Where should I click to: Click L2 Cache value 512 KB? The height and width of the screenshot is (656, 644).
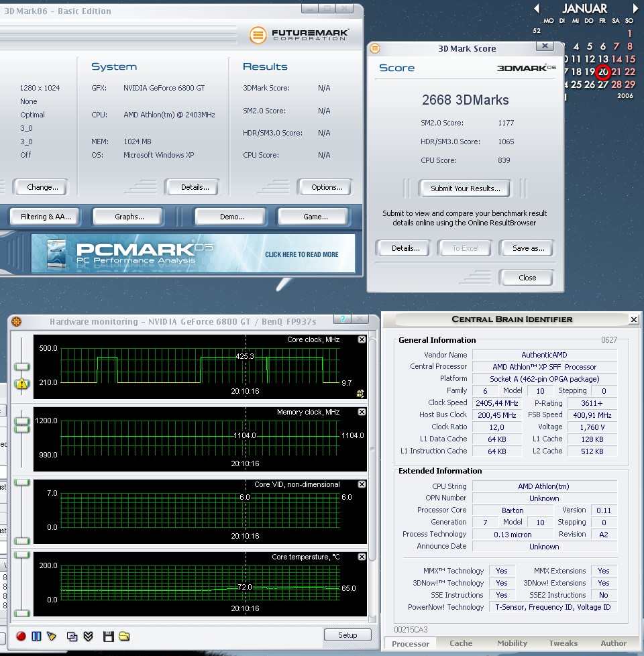tap(592, 451)
